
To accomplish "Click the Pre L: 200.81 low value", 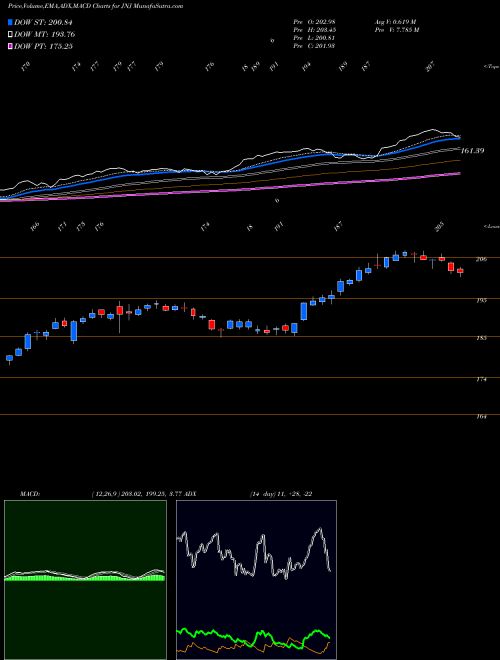I will pyautogui.click(x=314, y=38).
